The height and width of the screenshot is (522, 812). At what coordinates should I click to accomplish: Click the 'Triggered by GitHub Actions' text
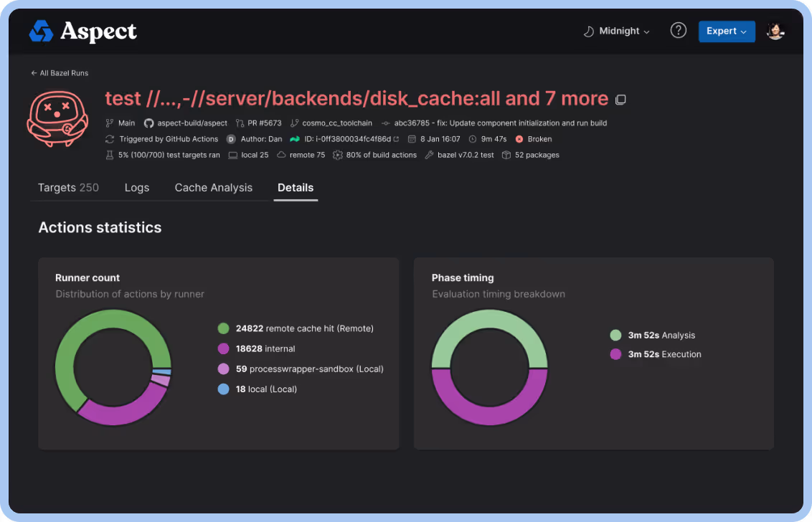coord(169,139)
